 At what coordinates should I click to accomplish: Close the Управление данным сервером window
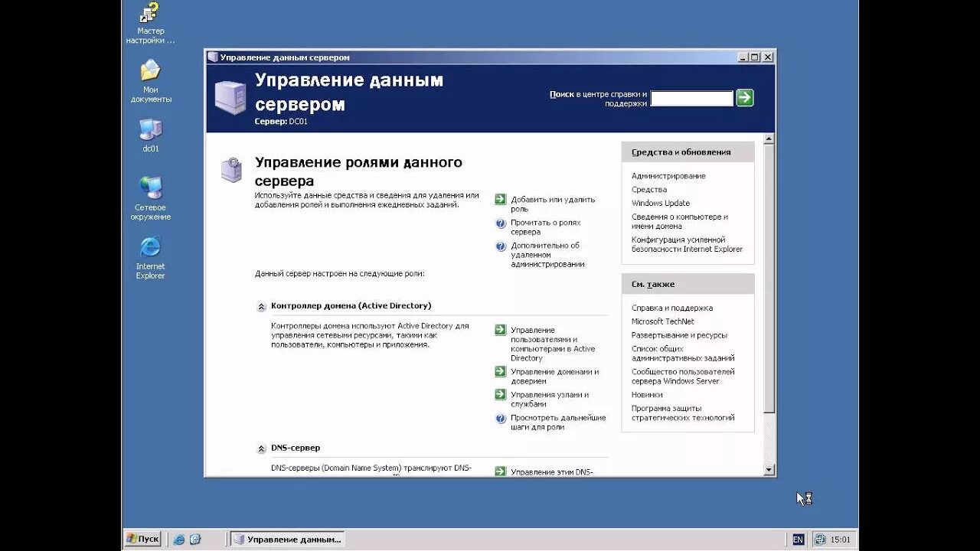(x=768, y=57)
